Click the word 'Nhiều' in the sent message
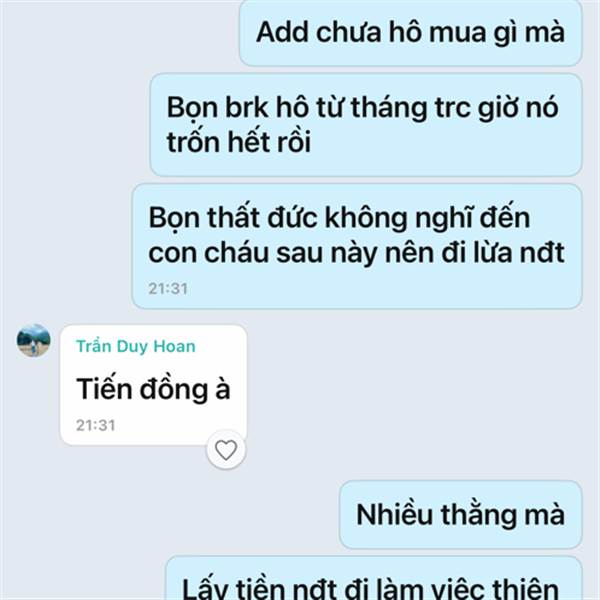Image resolution: width=600 pixels, height=600 pixels. point(395,515)
